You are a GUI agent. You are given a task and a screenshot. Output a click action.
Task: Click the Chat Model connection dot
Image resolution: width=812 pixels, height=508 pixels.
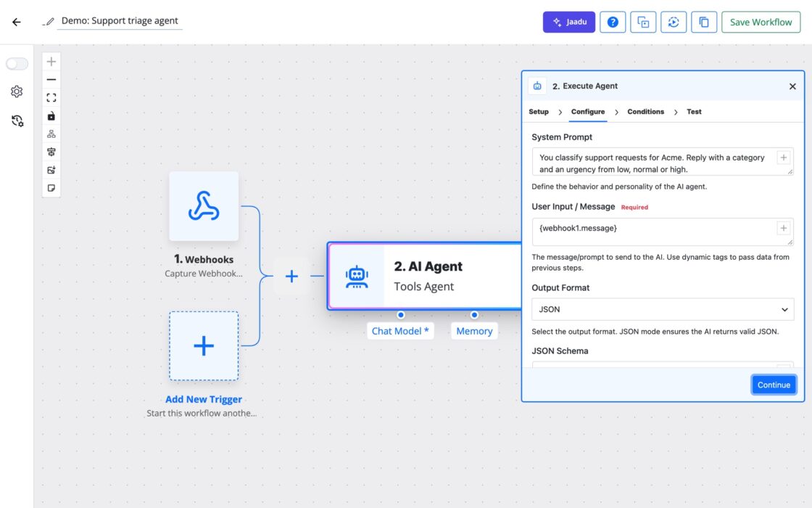click(401, 315)
